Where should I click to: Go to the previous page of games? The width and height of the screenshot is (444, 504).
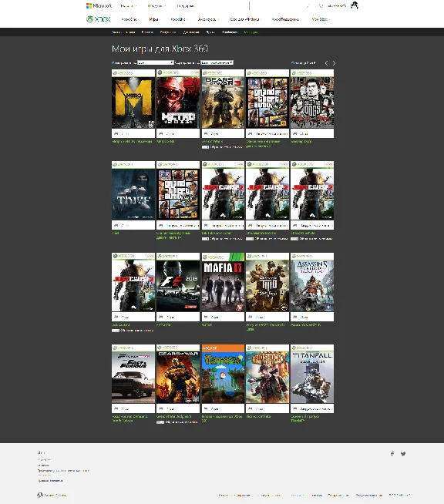coord(326,63)
